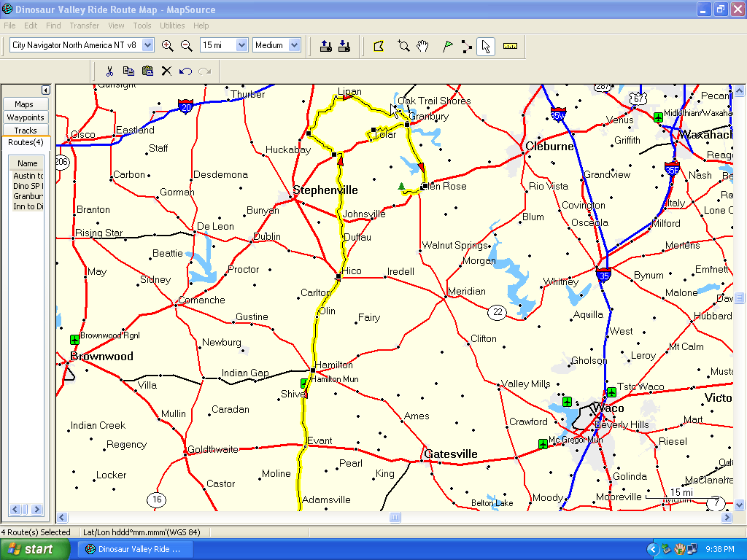The image size is (747, 560).
Task: Open the 15 mi zoom scale dropdown
Action: click(241, 45)
